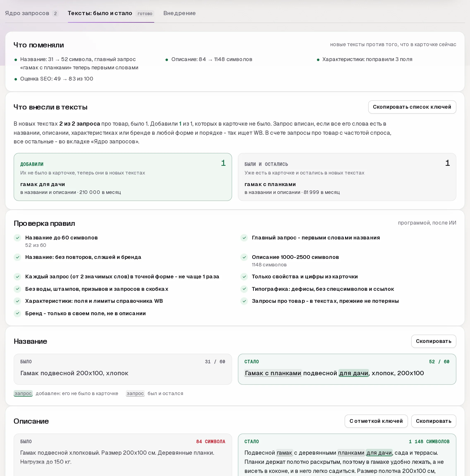This screenshot has width=470, height=476.
Task: Click checkmark beside «Бренд - только в своем поле»
Action: tap(18, 313)
